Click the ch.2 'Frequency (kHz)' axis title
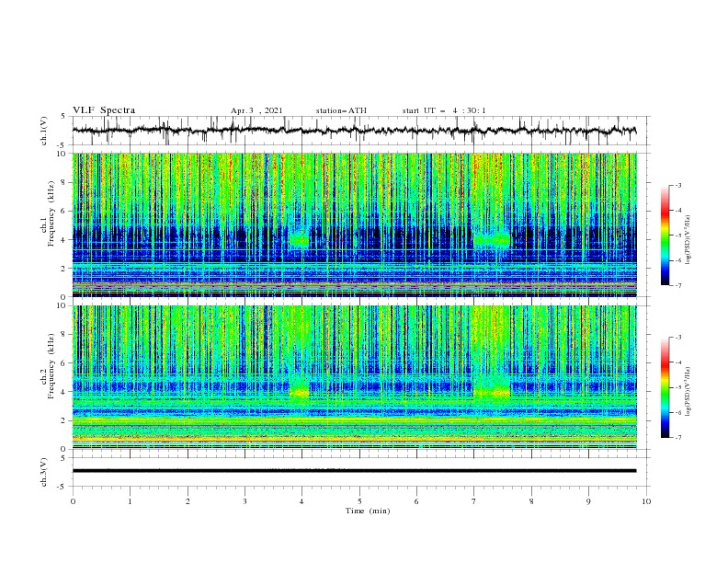Screen dimensions: 728x563 51,366
